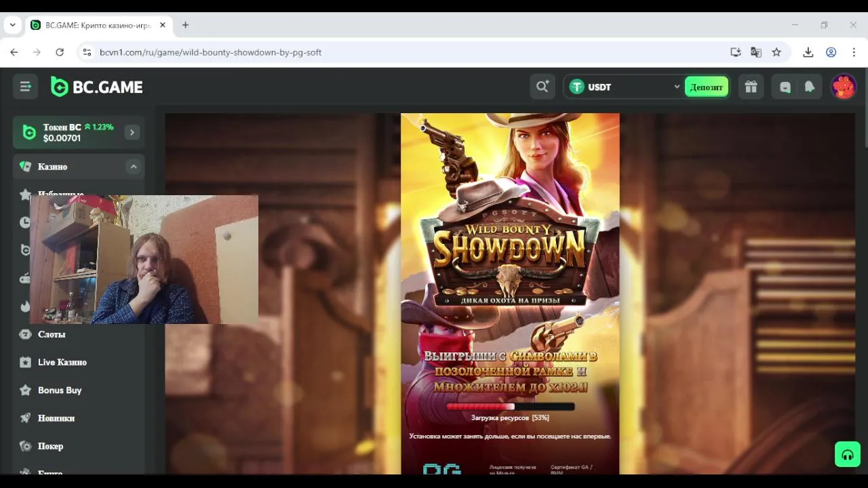Open the USDT currency dropdown

click(x=624, y=87)
